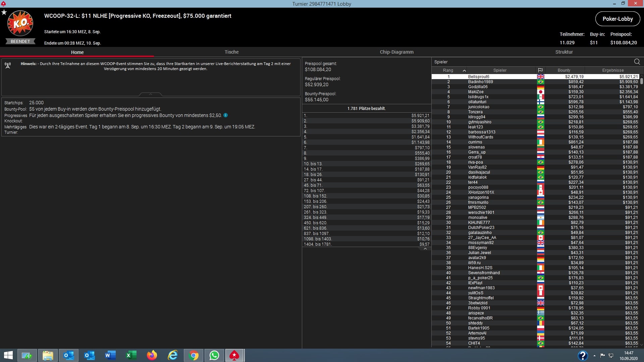
Task: Switch to the Tische tab
Action: click(x=231, y=52)
